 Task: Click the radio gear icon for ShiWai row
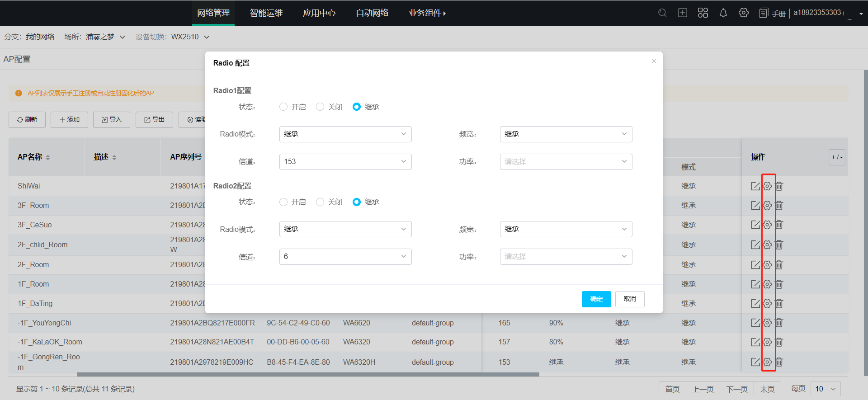[767, 186]
